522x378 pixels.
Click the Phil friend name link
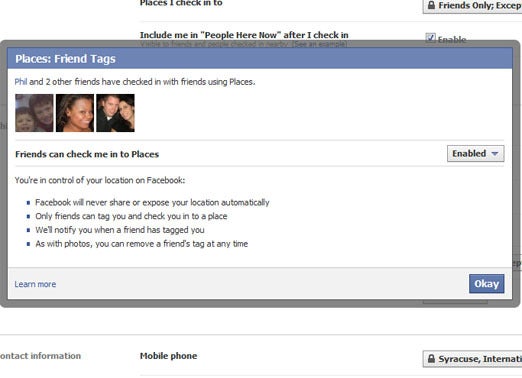point(21,82)
